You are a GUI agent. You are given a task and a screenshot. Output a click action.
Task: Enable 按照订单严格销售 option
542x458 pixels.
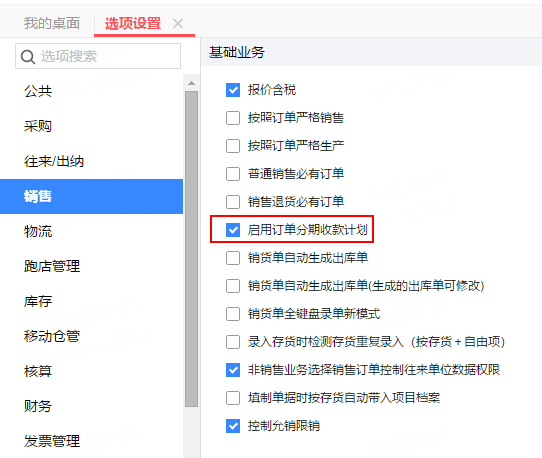[233, 118]
